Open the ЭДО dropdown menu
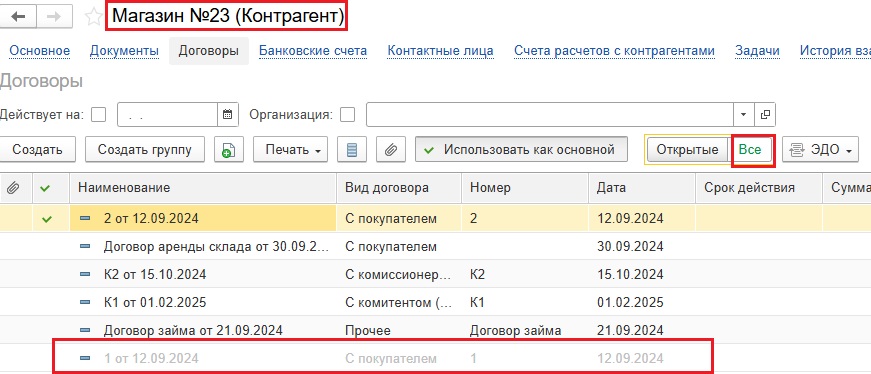The width and height of the screenshot is (871, 374). click(x=820, y=149)
